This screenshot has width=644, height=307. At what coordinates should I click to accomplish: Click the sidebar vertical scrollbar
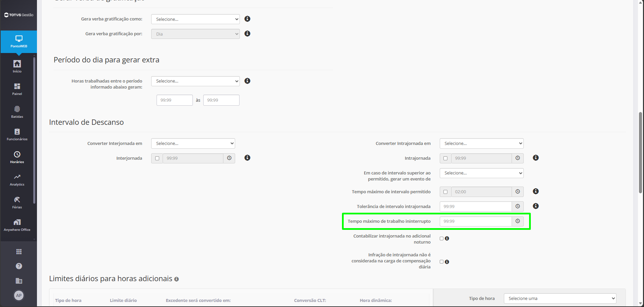[x=34, y=131]
